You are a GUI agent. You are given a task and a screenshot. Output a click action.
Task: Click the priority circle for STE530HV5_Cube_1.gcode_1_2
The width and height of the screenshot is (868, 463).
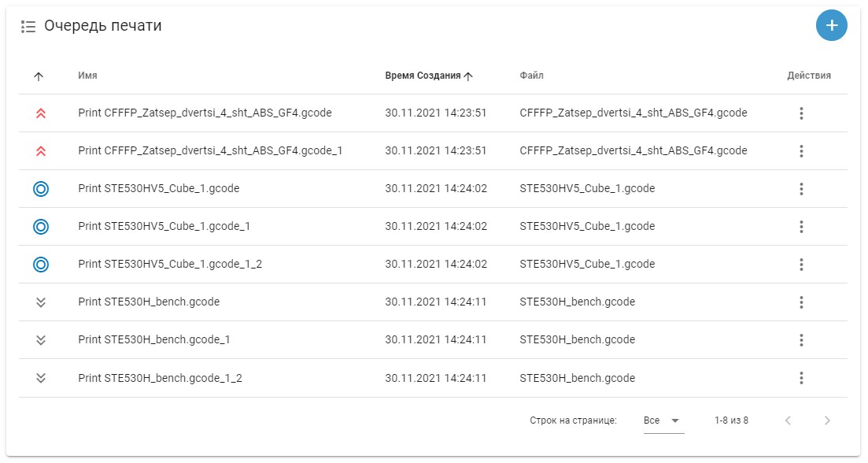pyautogui.click(x=41, y=264)
